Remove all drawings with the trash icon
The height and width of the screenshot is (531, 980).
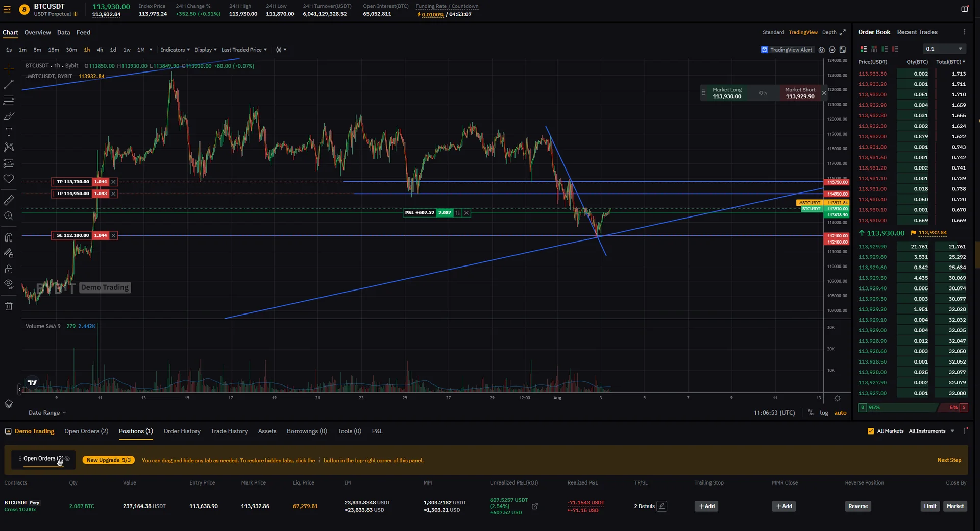coord(9,306)
